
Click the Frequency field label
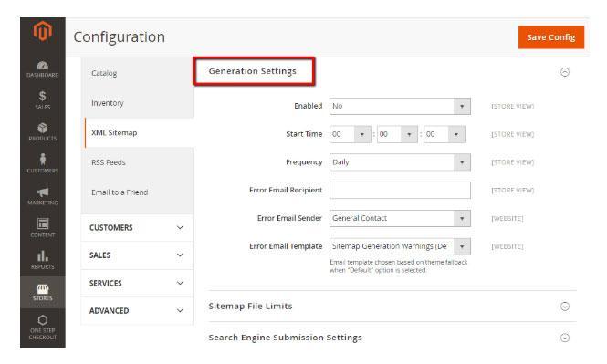[x=304, y=162]
